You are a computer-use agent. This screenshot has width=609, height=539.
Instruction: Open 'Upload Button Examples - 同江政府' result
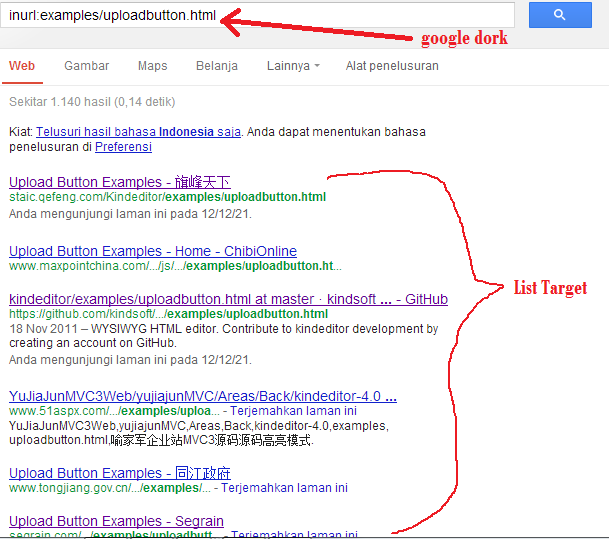pyautogui.click(x=120, y=473)
